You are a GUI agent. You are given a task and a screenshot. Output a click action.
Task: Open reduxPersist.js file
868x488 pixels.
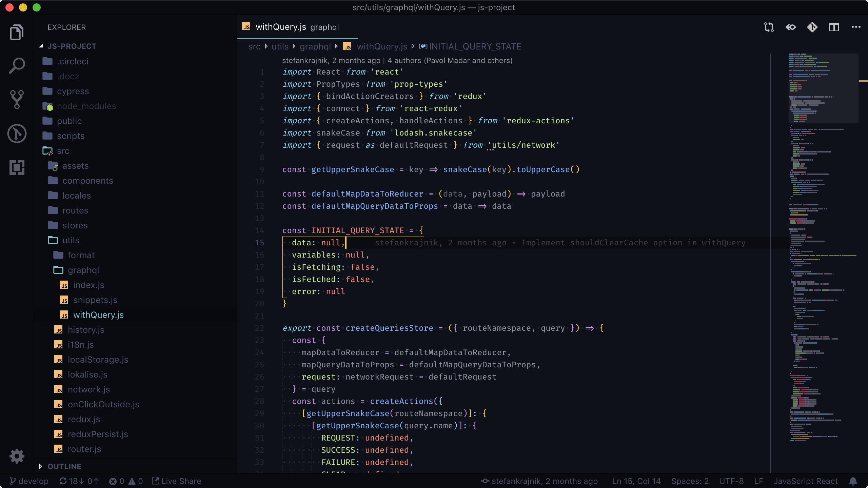136,434
